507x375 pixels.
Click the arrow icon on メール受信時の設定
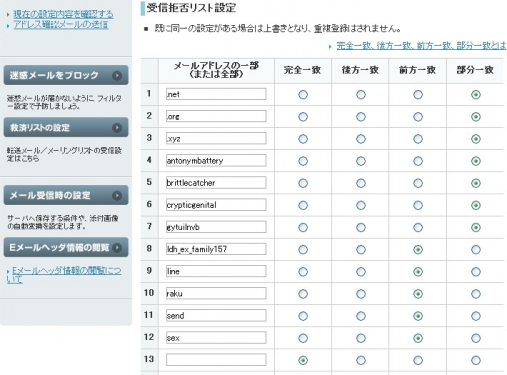pos(117,196)
